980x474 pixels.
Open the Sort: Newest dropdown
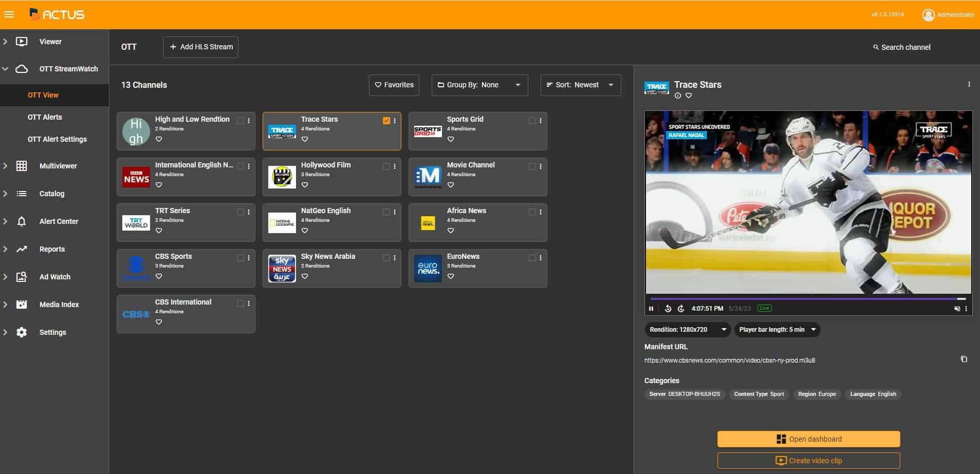coord(580,85)
